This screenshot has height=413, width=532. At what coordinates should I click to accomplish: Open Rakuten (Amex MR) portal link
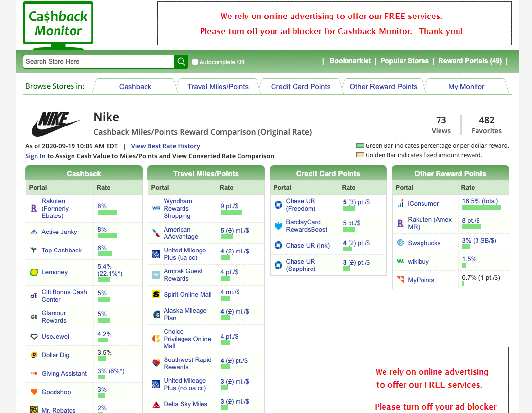(x=430, y=223)
